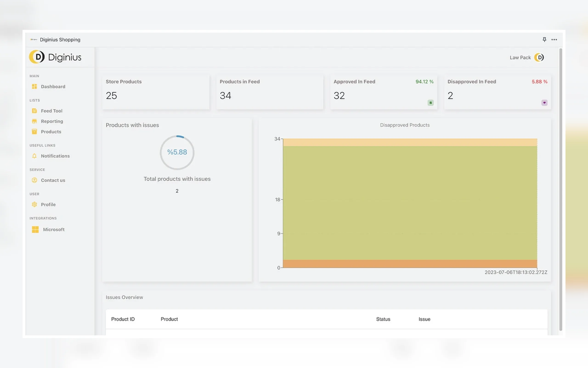This screenshot has height=368, width=588.
Task: Click the small Diginius tab favicon
Action: point(34,39)
